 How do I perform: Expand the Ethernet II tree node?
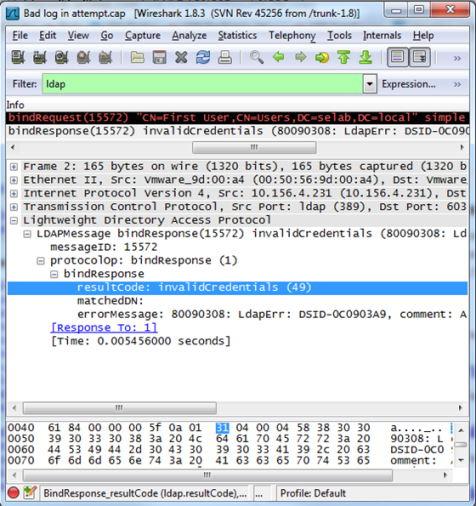pos(14,180)
